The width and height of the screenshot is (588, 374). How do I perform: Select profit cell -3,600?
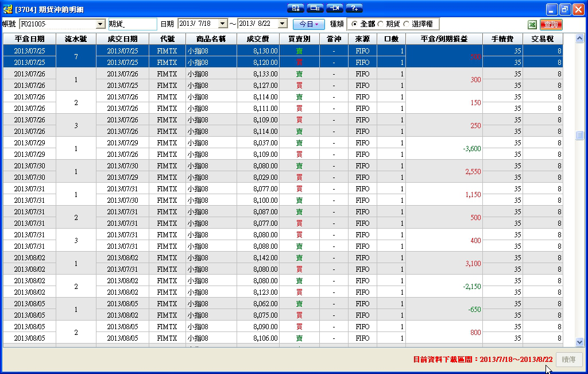pos(444,149)
